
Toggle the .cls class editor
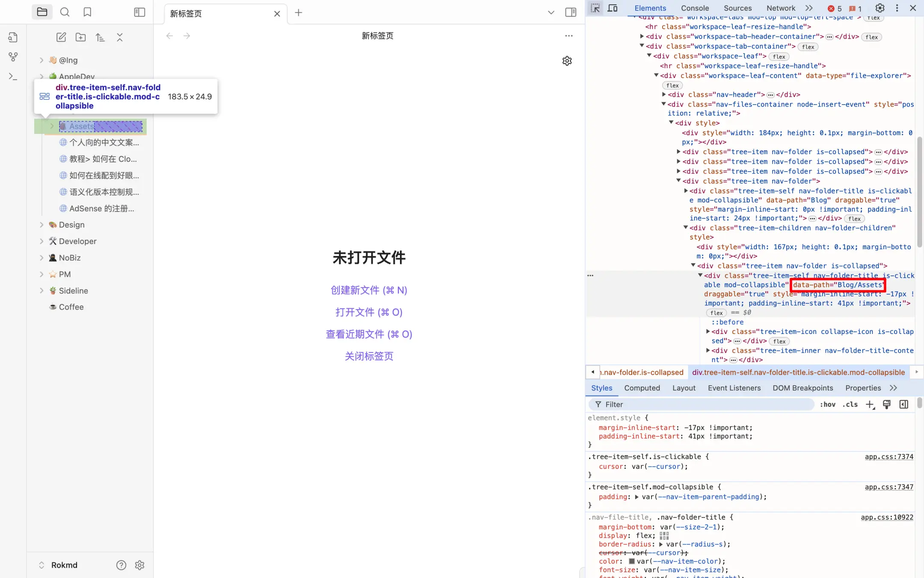tap(850, 405)
